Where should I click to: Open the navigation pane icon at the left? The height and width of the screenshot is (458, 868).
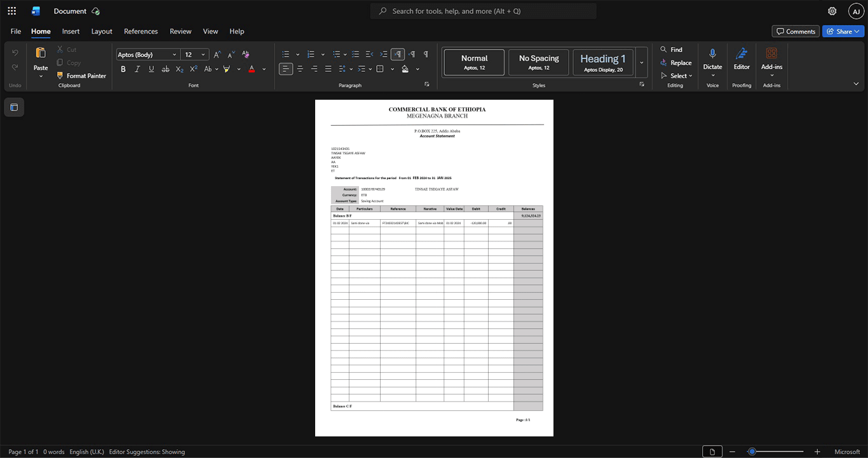pyautogui.click(x=14, y=107)
